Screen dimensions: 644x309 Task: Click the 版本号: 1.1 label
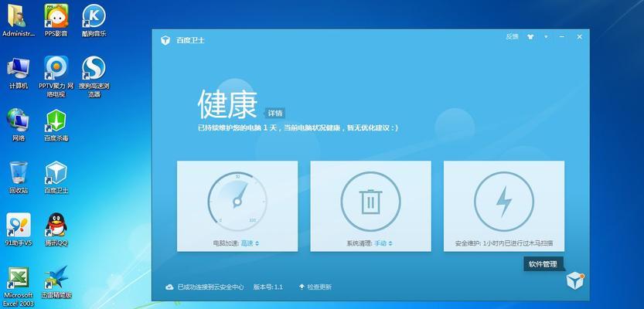(x=267, y=287)
